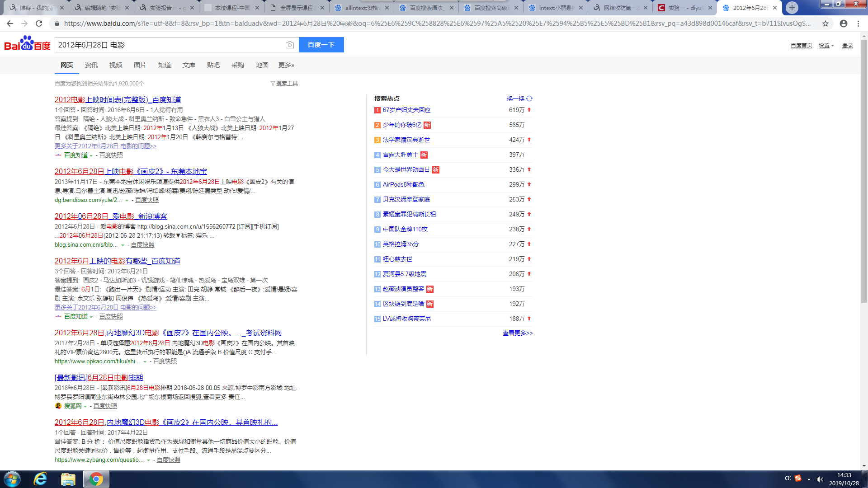This screenshot has width=868, height=488.
Task: Click the volume speaker tray icon
Action: [x=820, y=479]
